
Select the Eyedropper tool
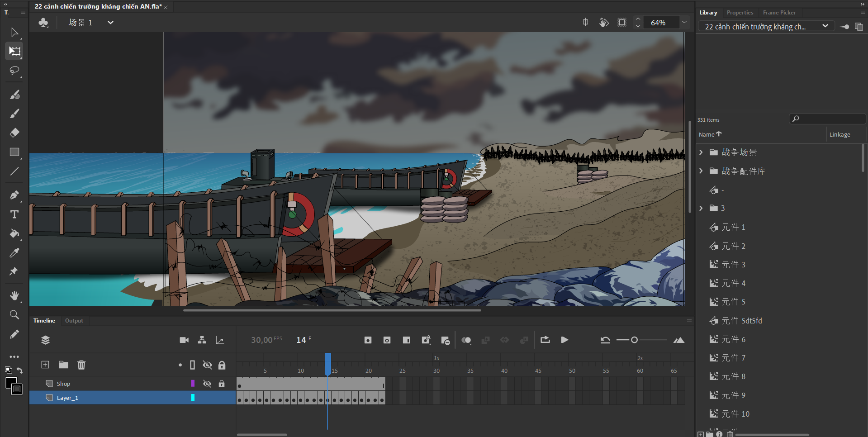tap(14, 252)
